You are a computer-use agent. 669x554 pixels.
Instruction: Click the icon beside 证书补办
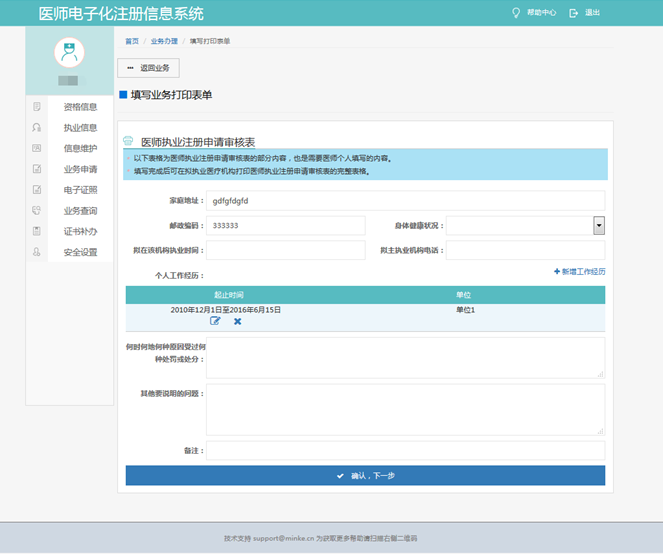click(x=37, y=231)
